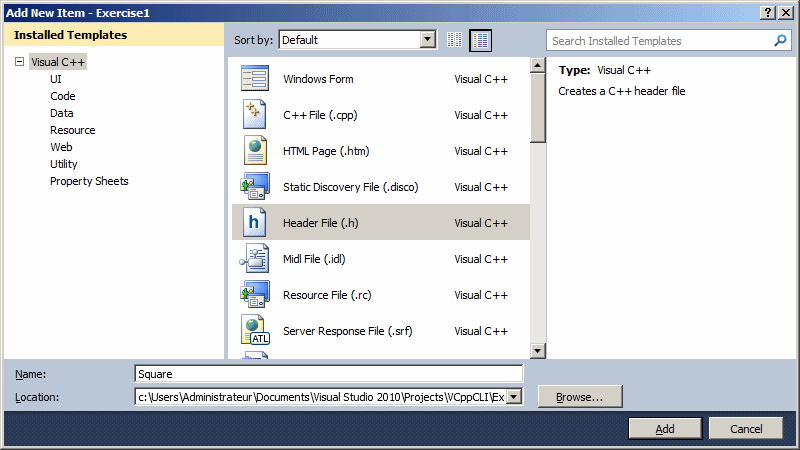Click the Browse... button
800x450 pixels.
(x=580, y=396)
